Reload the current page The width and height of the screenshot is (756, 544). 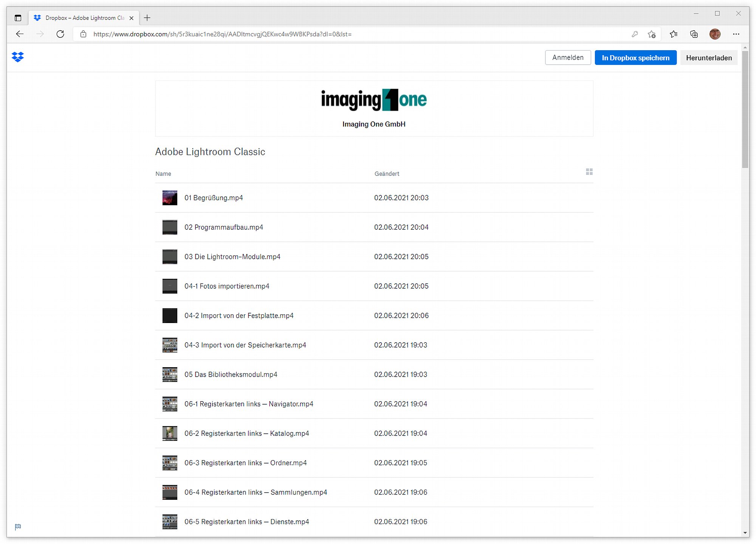[x=60, y=34]
